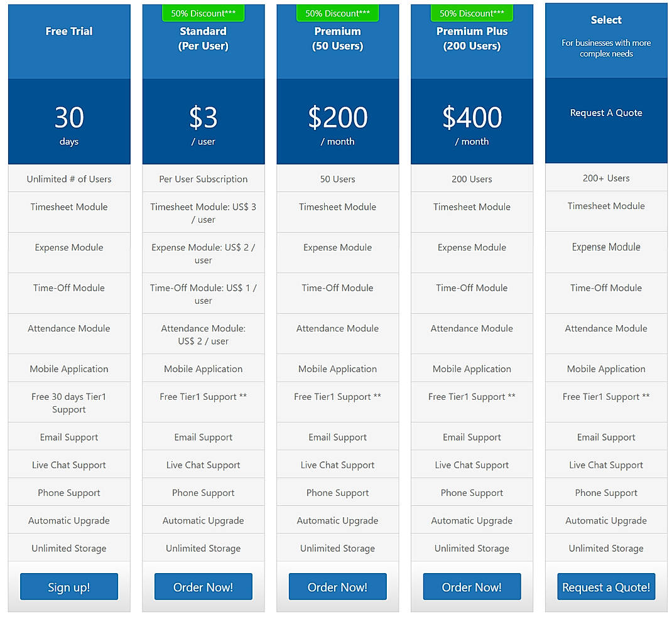Click the Request a Quote! button
Screen dimensions: 672x617
point(606,587)
